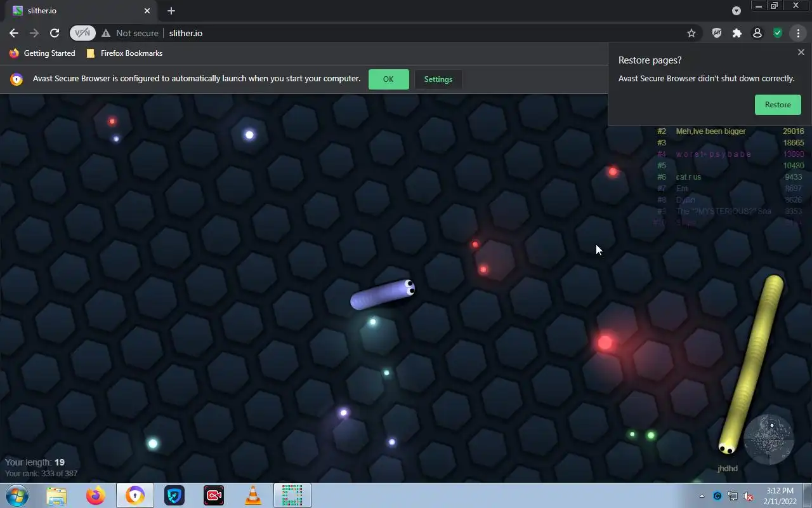Click the large red glowing food pellet
This screenshot has height=508, width=812.
tap(605, 343)
